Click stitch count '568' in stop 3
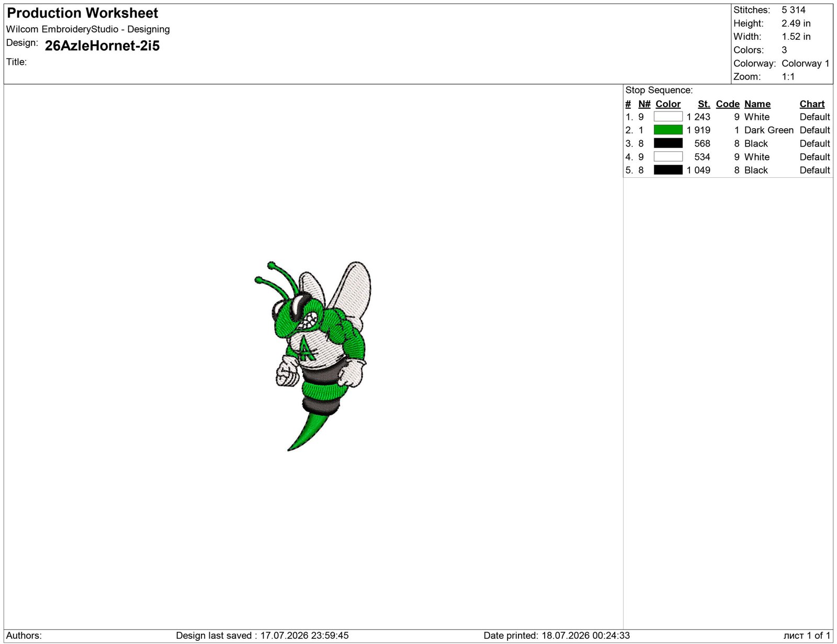 pos(702,144)
